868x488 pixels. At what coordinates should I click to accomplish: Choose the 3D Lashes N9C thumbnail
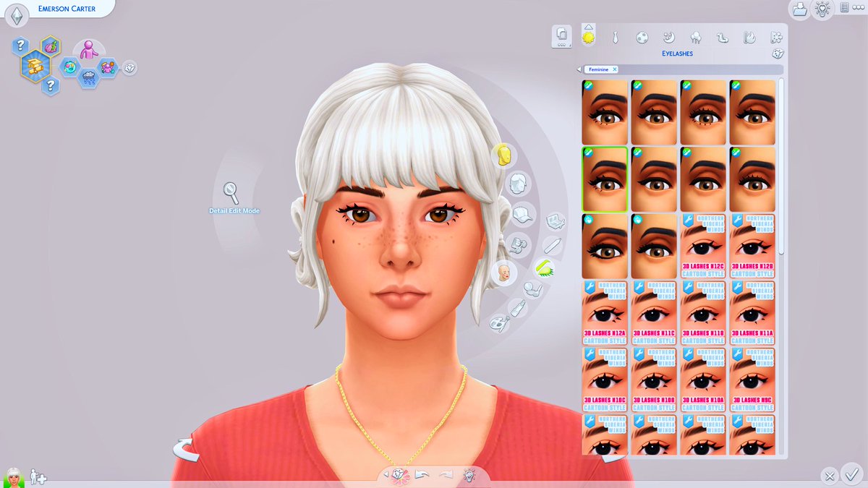(752, 380)
